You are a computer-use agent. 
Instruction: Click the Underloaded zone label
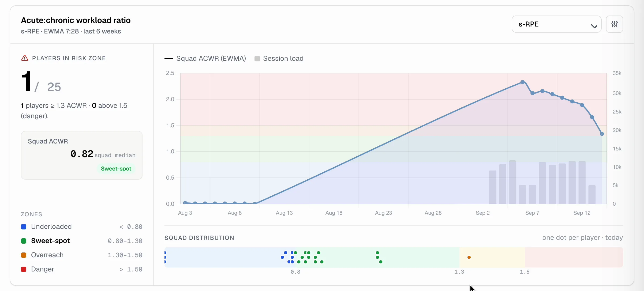pyautogui.click(x=51, y=227)
